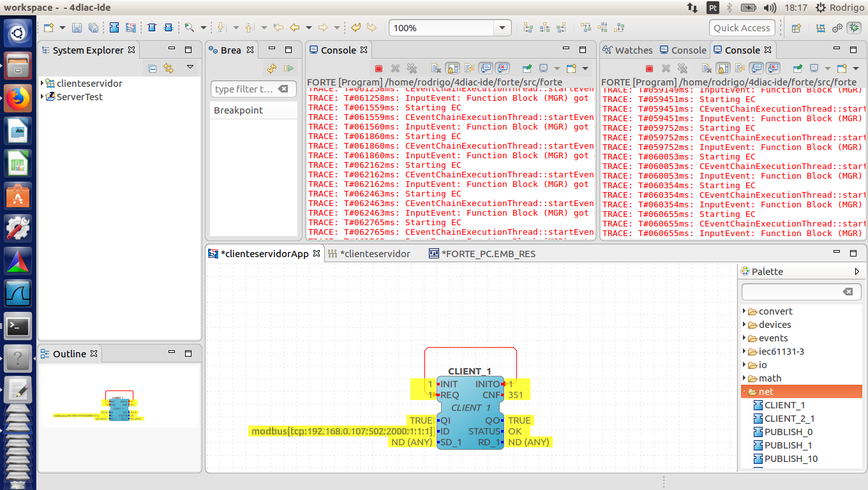Expand the convert palette folder

(744, 311)
